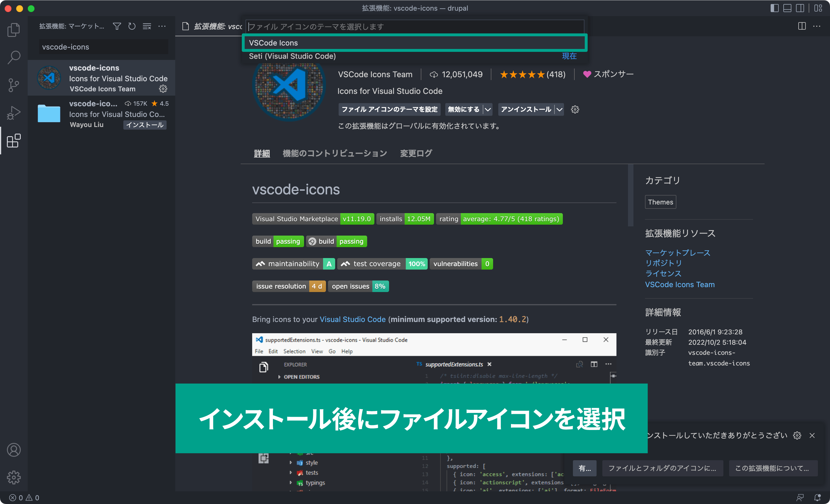Open the ライセンス resource link

coord(663,273)
